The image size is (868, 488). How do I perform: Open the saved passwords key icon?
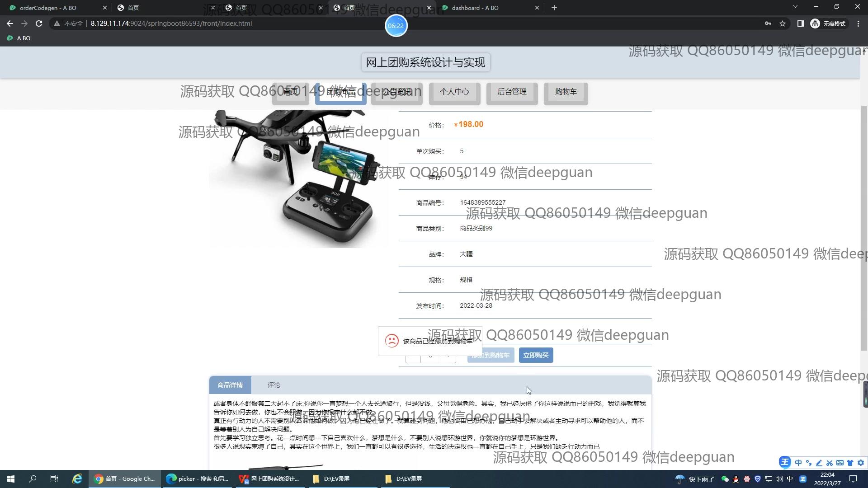click(x=768, y=23)
